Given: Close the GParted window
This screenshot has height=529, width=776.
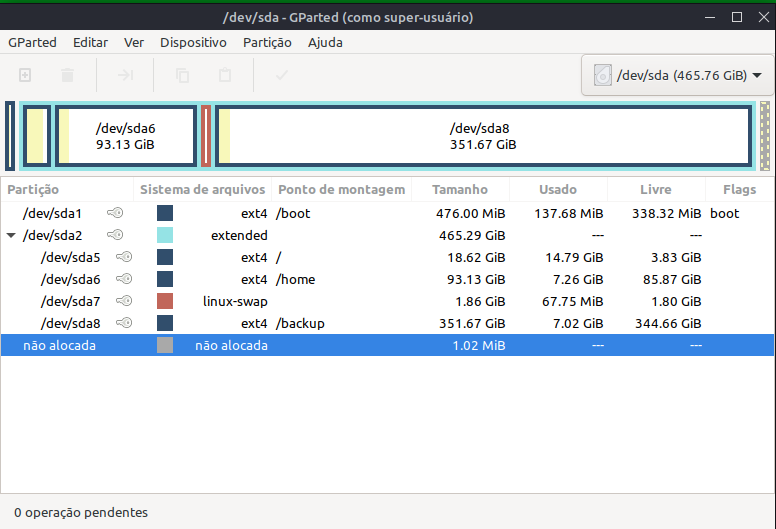Looking at the screenshot, I should tap(764, 17).
